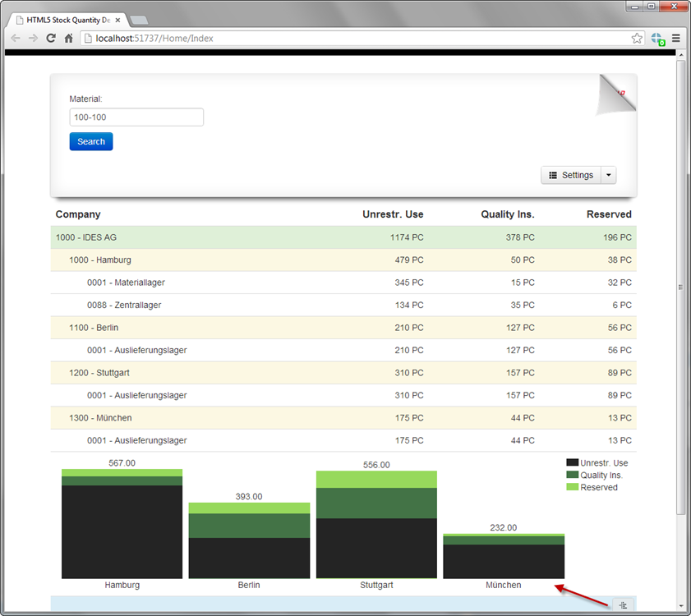Select the 1000 - IDES AG company row

343,237
